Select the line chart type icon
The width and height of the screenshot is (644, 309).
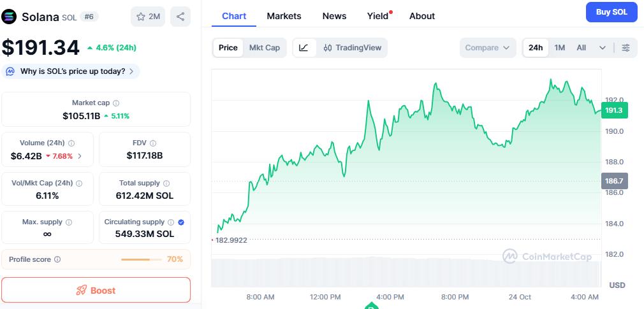point(304,48)
